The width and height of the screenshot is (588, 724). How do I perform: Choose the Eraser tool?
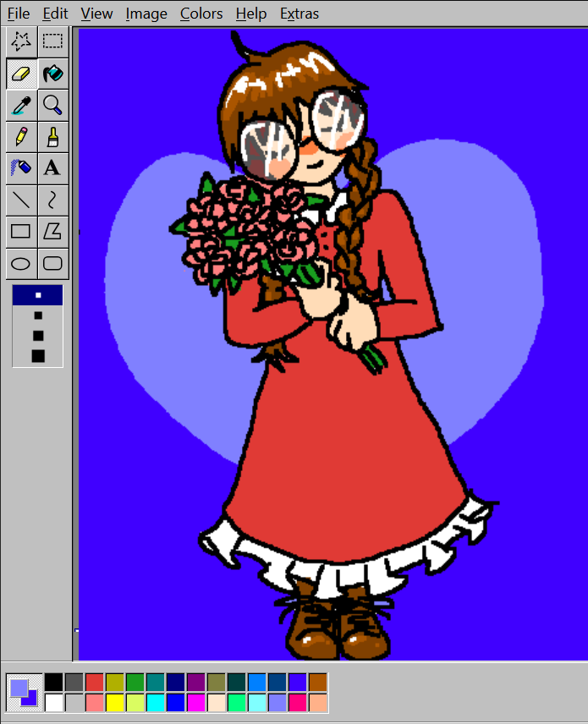(x=21, y=74)
